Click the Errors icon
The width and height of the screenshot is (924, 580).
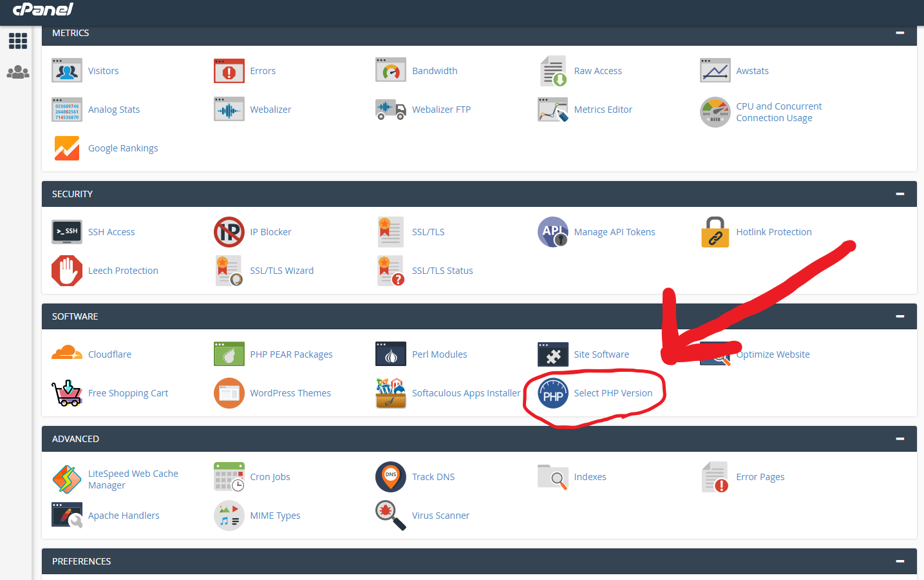click(229, 71)
